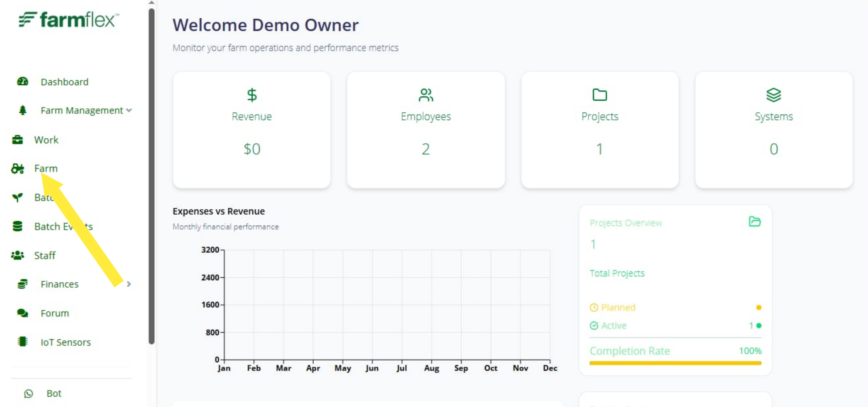Click the IoT Sensors chip icon

[x=23, y=342]
